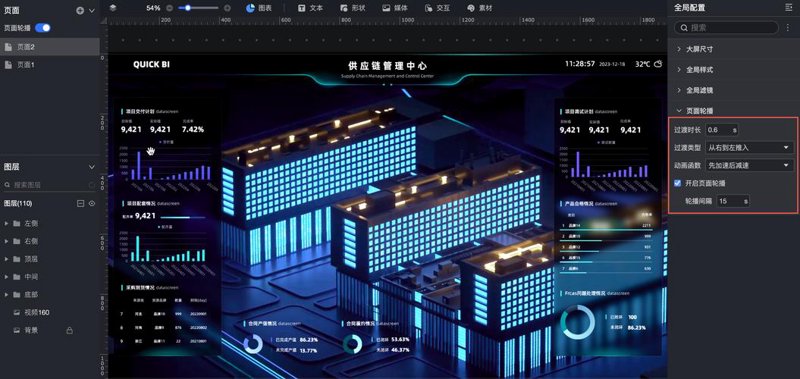Expand the 中间 layer folder
The image size is (800, 379).
[6, 277]
